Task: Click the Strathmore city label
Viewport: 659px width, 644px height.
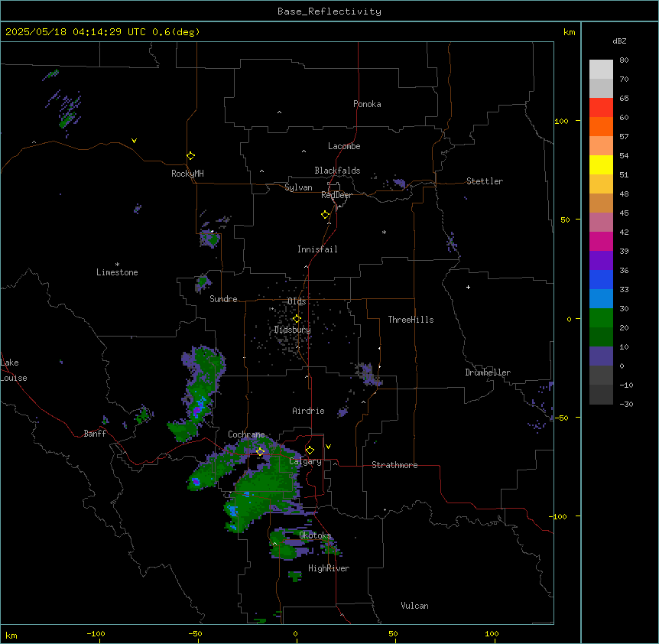Action: point(394,465)
